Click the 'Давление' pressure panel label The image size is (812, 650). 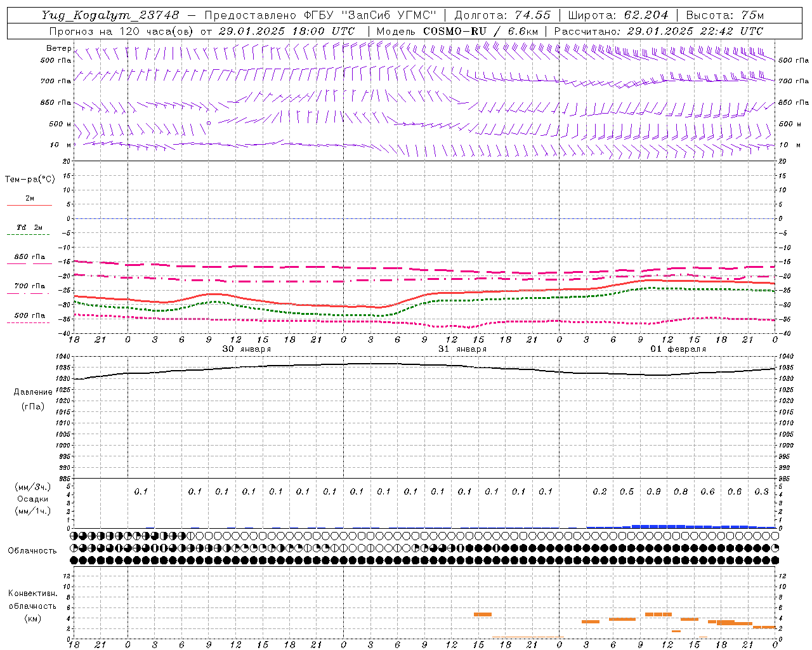[33, 392]
